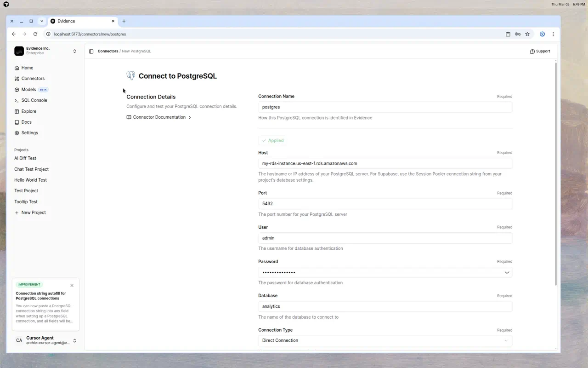588x368 pixels.
Task: Collapse the sidebar with the panel icon
Action: point(91,51)
